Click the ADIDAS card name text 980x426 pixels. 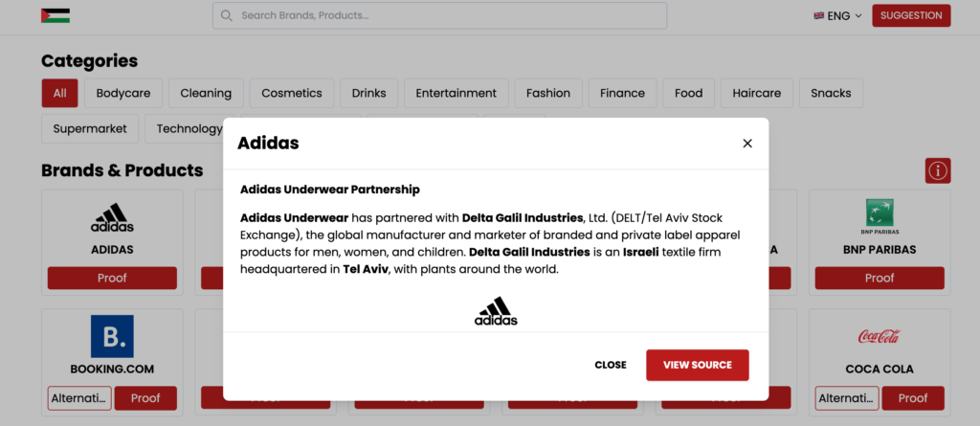(x=113, y=250)
